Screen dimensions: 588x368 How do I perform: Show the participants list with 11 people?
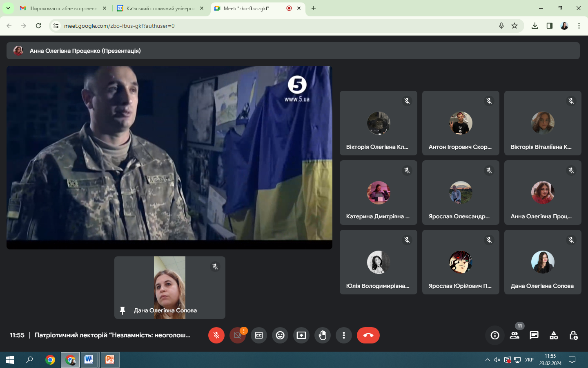514,335
